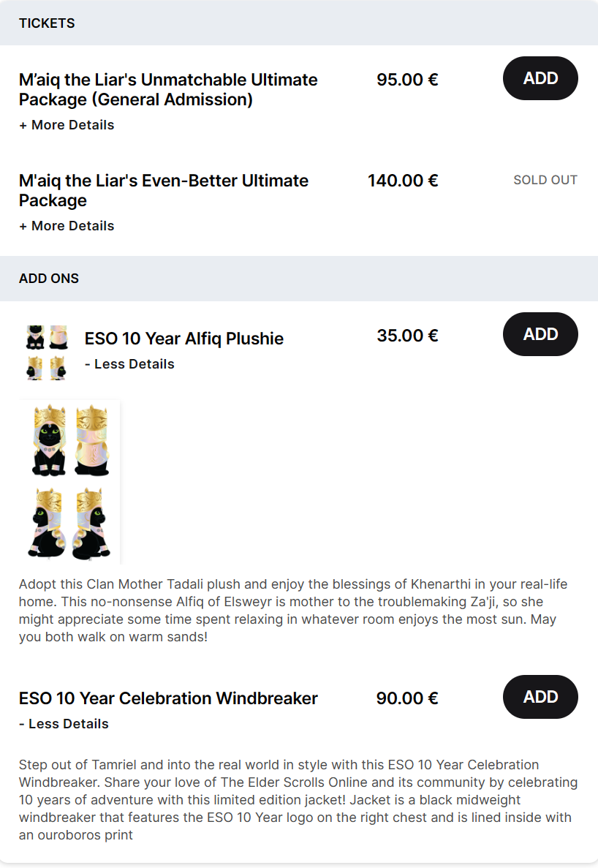
Task: Click the 35.00 € plushie price
Action: 407,336
